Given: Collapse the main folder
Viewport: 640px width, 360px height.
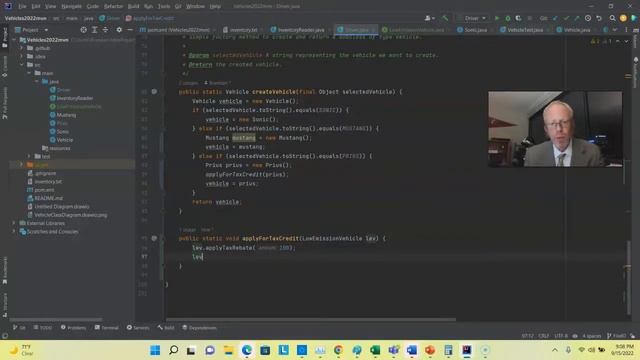Looking at the screenshot, I should tap(29, 73).
